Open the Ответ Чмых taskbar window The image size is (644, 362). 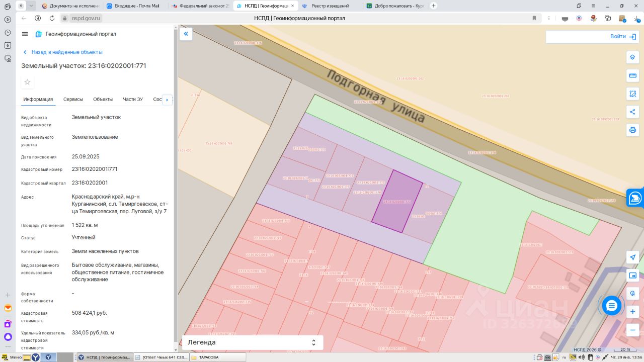[161, 357]
